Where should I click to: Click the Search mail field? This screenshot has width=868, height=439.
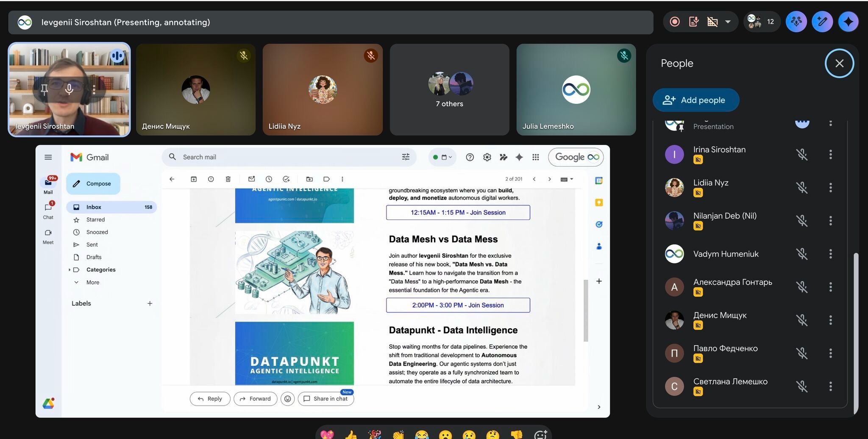288,157
